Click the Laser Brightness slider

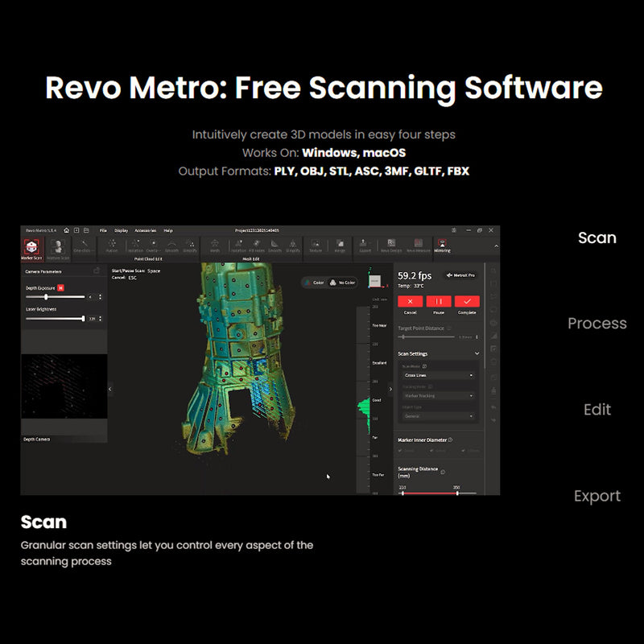pyautogui.click(x=55, y=318)
